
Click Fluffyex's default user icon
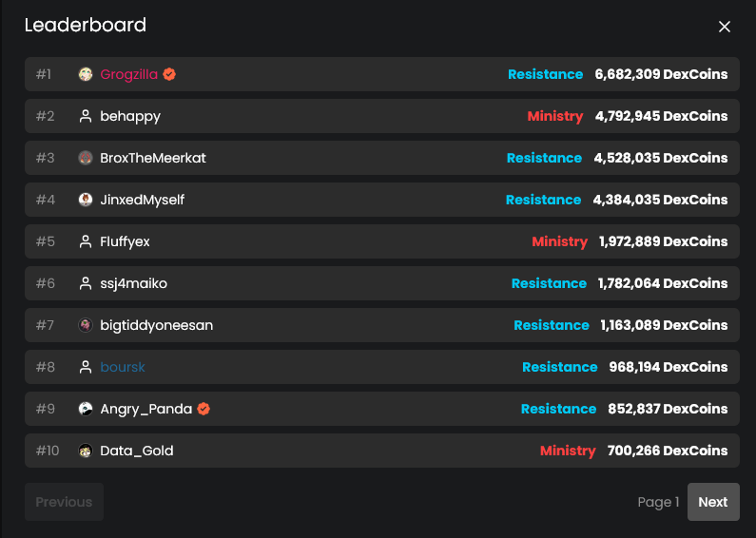coord(86,241)
